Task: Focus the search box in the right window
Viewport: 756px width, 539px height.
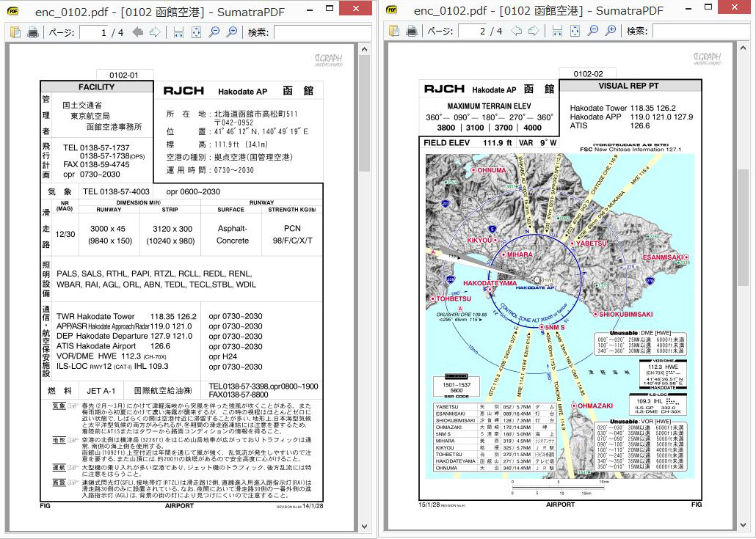Action: (x=700, y=32)
